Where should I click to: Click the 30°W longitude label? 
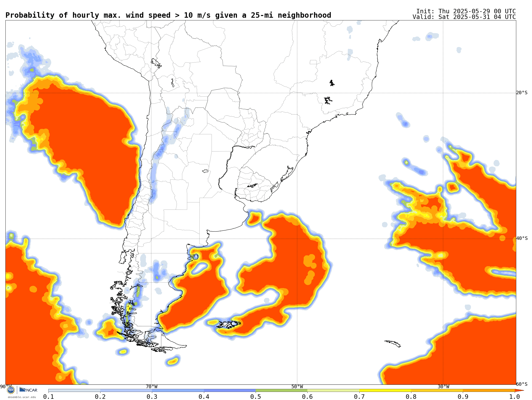point(443,387)
